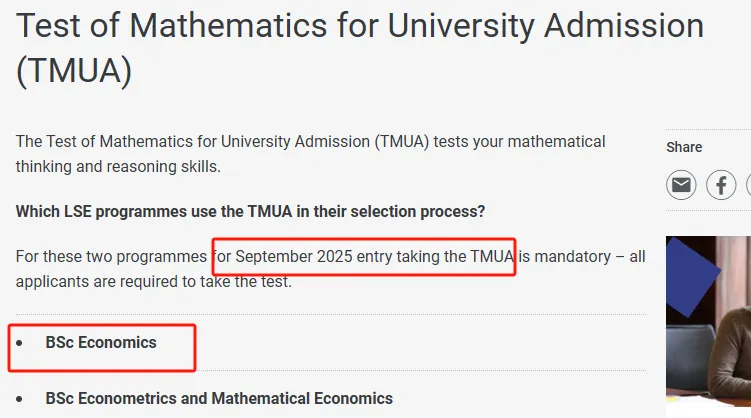Share the page on Facebook

(721, 185)
